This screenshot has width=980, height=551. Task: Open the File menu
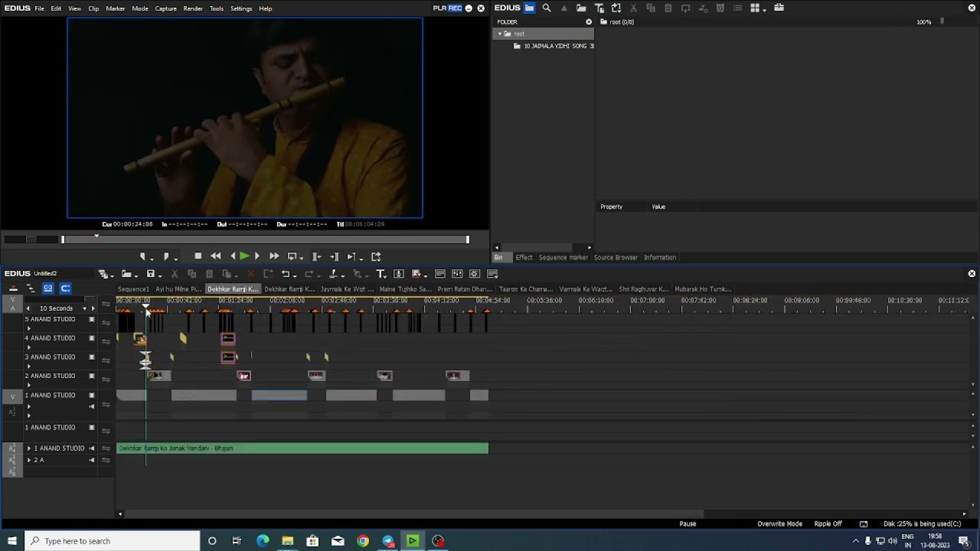[x=39, y=8]
